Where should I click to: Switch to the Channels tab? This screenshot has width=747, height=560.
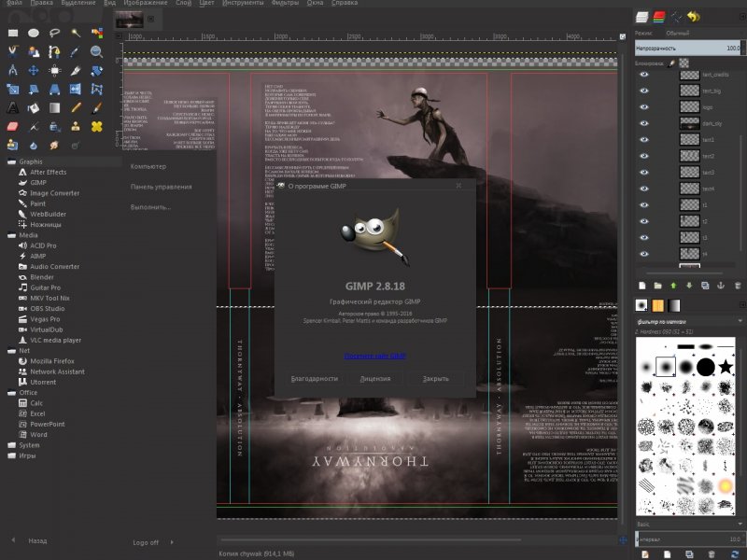pos(659,17)
